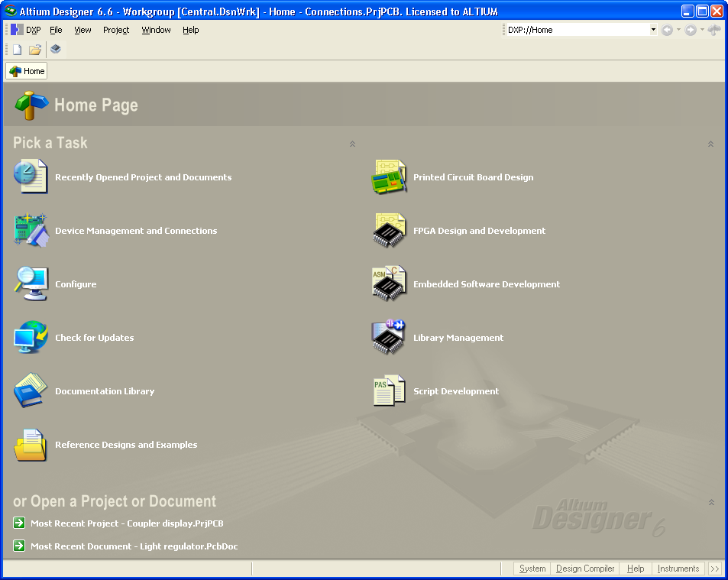Click the Printed Circuit Board Design icon
Viewport: 728px width, 580px height.
point(389,177)
